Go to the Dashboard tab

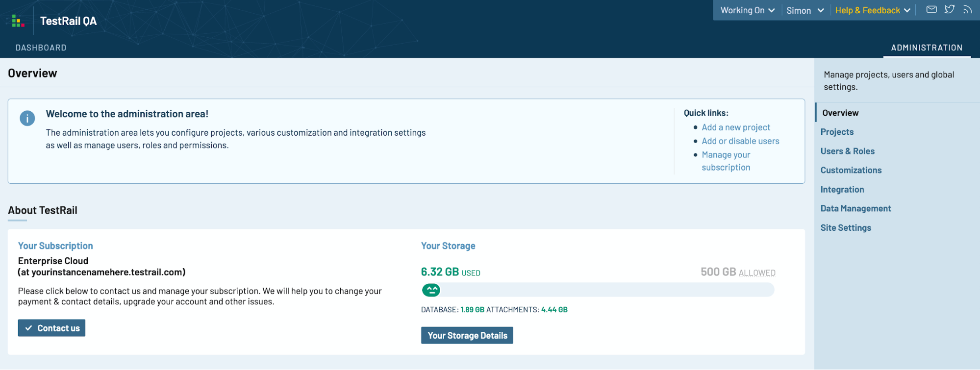(41, 48)
